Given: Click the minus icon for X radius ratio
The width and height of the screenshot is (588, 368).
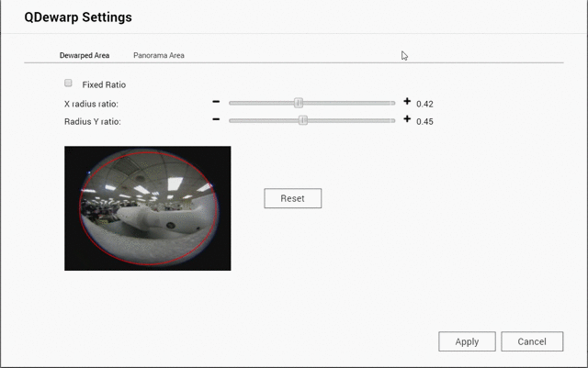Looking at the screenshot, I should (x=216, y=103).
